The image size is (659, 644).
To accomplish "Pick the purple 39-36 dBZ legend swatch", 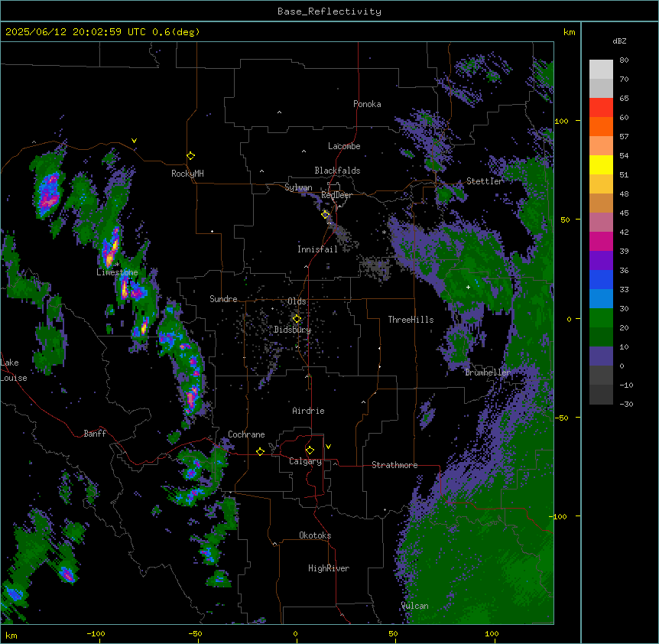I will click(x=601, y=261).
